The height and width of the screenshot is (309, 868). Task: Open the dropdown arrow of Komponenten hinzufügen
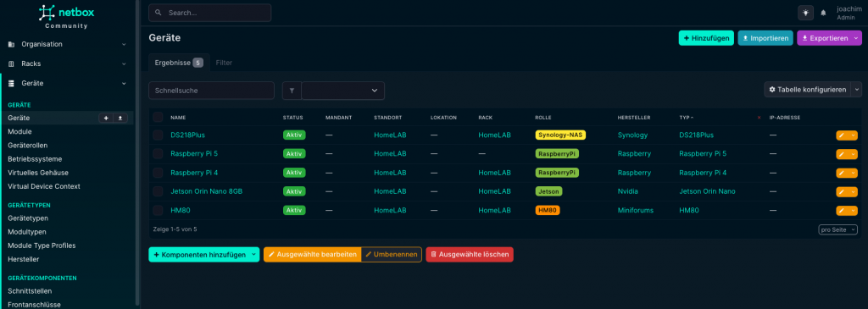click(x=254, y=254)
